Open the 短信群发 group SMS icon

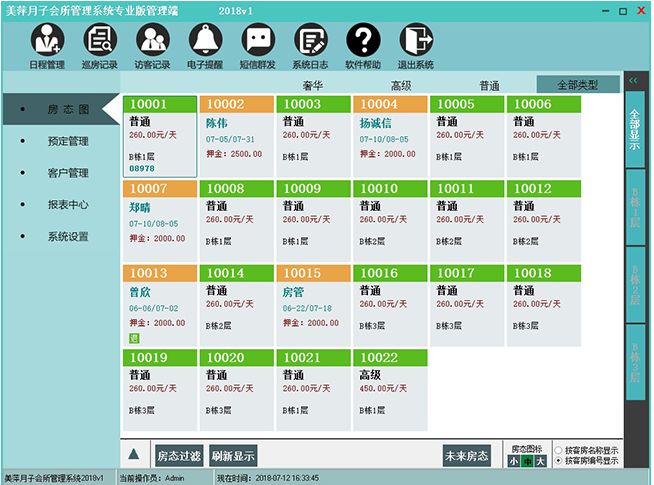[x=258, y=45]
